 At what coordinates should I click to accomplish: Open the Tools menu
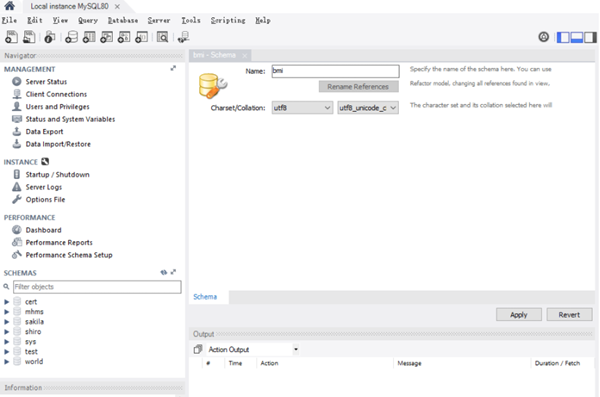click(x=191, y=20)
